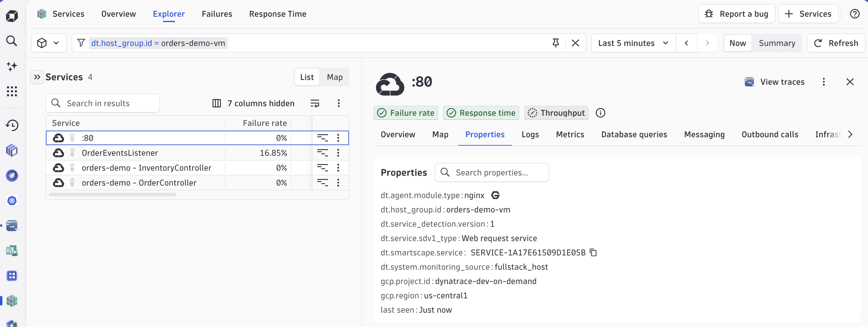Click the Refresh button
The height and width of the screenshot is (327, 868).
836,43
